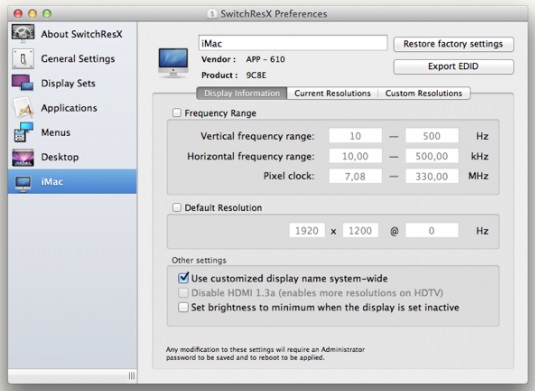Click the Pixel clock maximum field

pyautogui.click(x=432, y=176)
